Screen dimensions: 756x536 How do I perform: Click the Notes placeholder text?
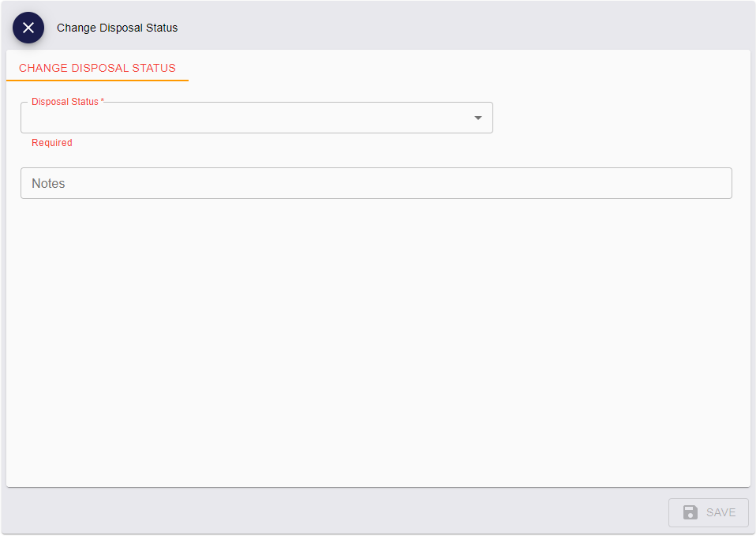point(48,183)
